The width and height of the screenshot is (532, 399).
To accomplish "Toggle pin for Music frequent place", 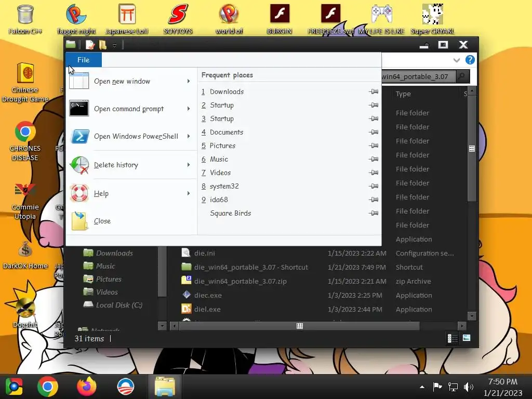I will (374, 159).
